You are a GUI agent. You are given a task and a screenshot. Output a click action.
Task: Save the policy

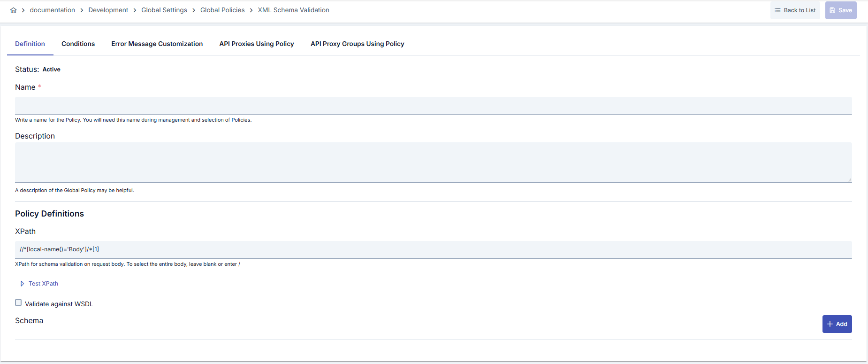click(x=841, y=10)
